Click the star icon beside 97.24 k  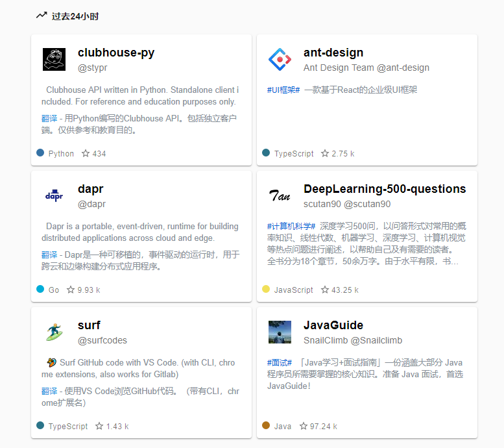(x=303, y=426)
